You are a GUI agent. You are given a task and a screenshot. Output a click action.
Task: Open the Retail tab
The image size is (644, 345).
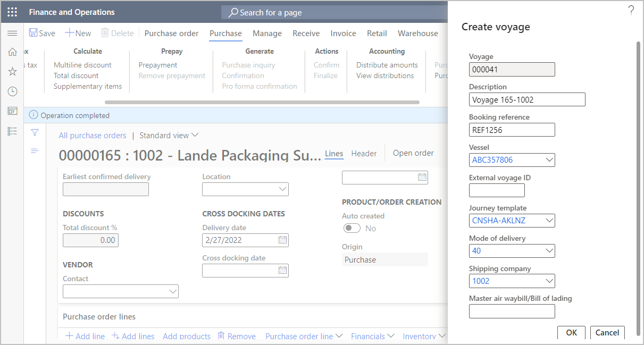[x=377, y=33]
